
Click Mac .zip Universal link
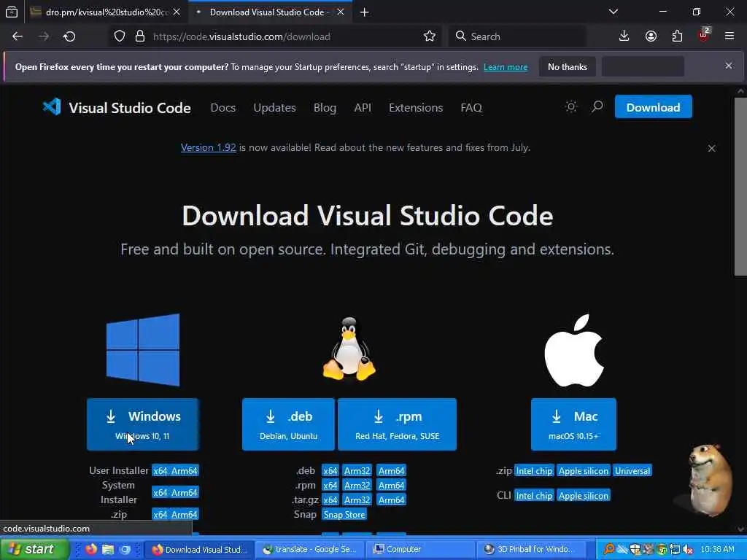632,471
